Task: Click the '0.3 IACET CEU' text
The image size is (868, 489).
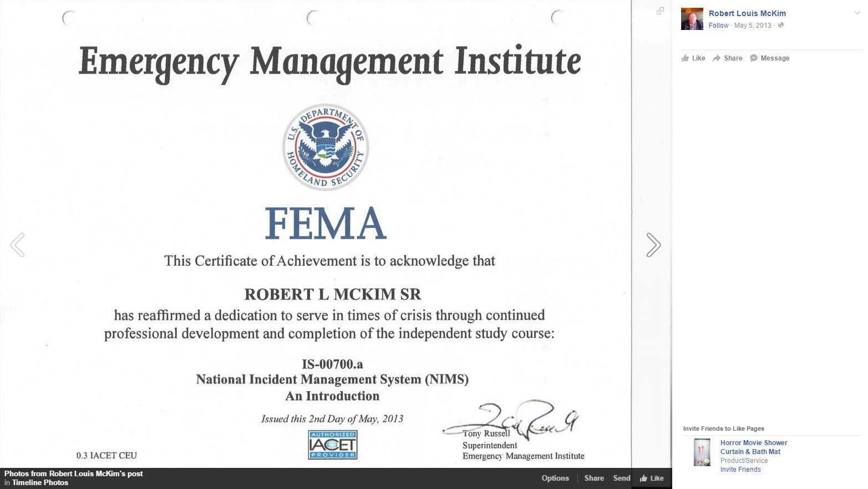Action: tap(106, 456)
